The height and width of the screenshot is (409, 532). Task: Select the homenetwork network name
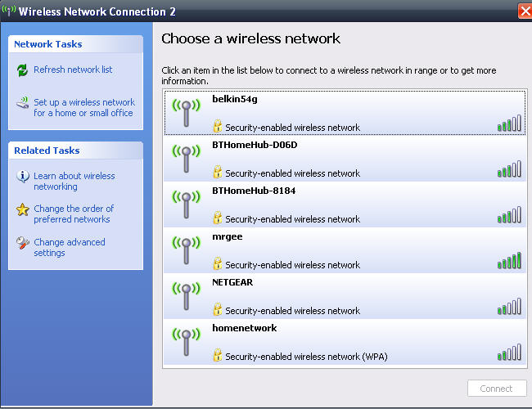pyautogui.click(x=244, y=328)
